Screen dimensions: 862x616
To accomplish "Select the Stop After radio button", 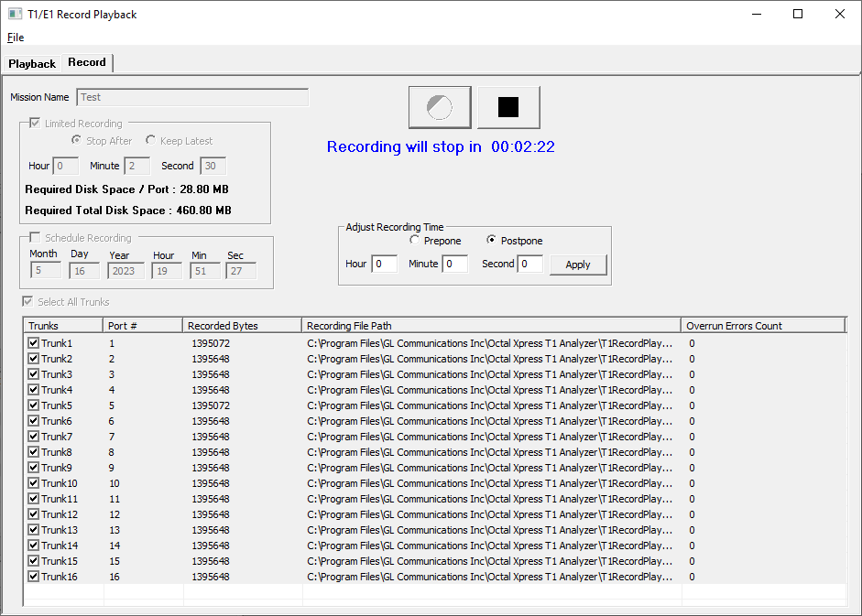I will pos(76,140).
